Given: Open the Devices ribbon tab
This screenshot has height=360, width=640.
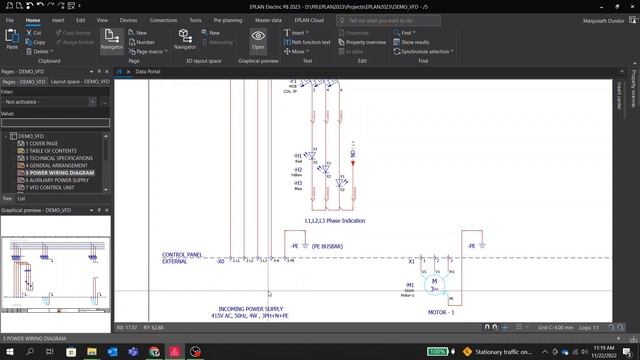Looking at the screenshot, I should coord(128,20).
